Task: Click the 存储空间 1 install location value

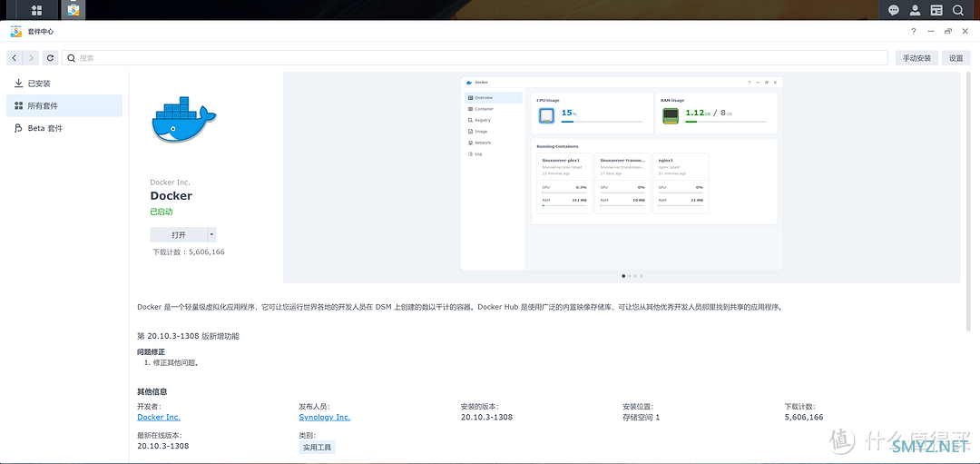Action: point(642,417)
